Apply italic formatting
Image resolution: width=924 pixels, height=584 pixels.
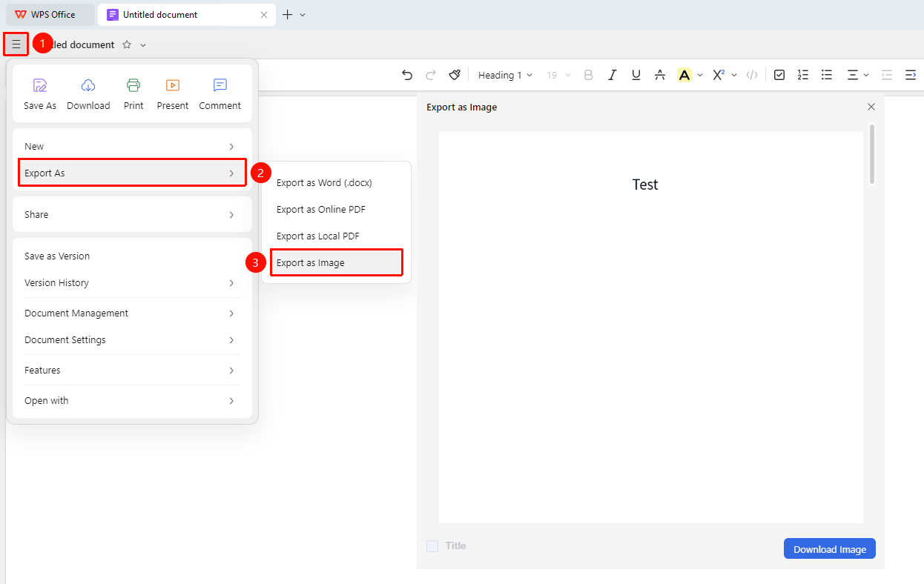tap(613, 75)
